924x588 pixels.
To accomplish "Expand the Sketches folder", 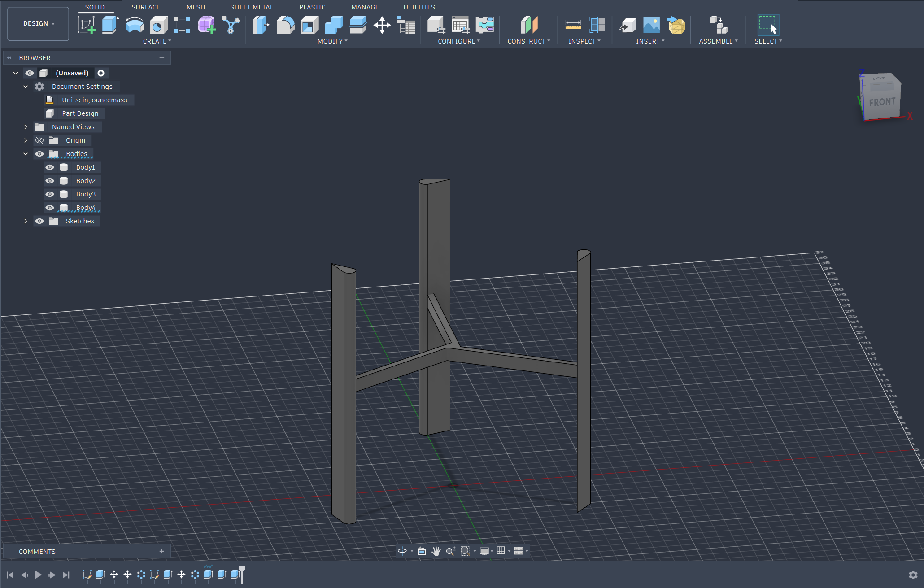I will [x=26, y=221].
